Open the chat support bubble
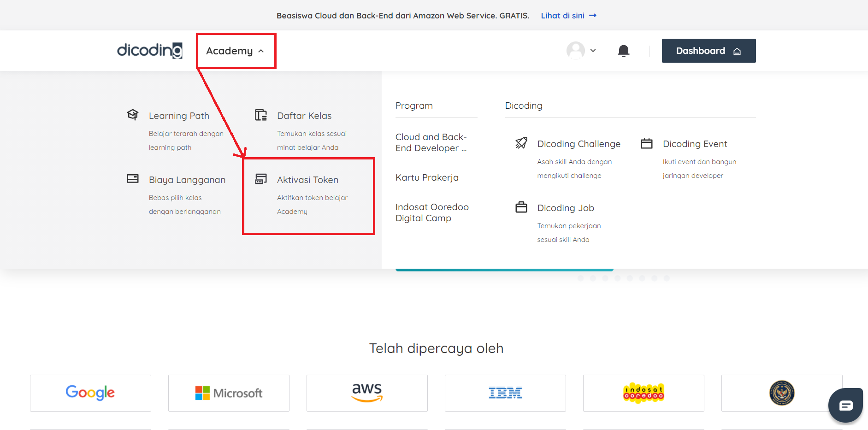Image resolution: width=868 pixels, height=430 pixels. coord(845,405)
